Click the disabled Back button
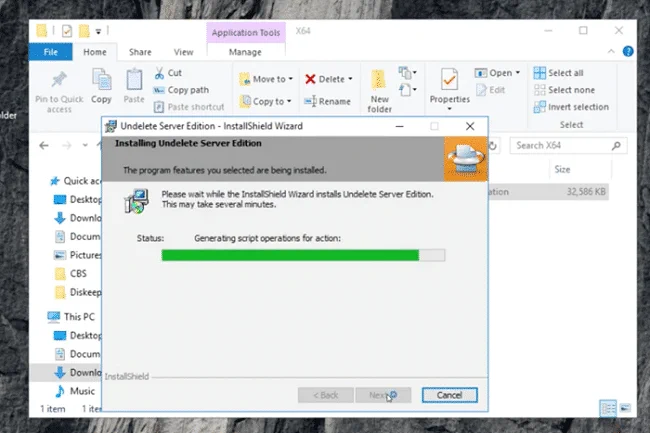The width and height of the screenshot is (650, 433). click(x=325, y=395)
